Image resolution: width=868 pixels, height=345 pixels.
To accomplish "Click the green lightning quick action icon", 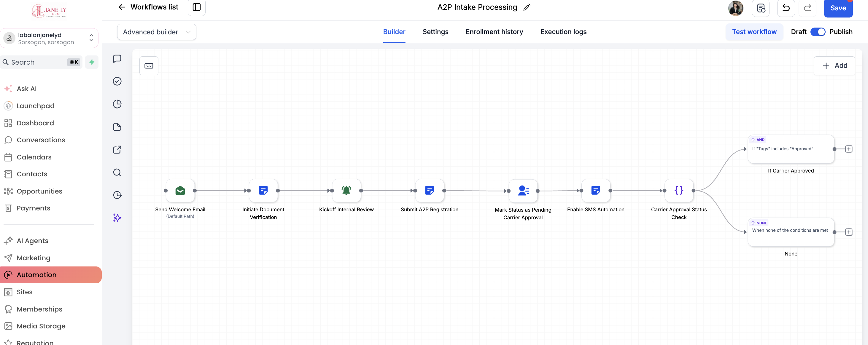I will [92, 62].
